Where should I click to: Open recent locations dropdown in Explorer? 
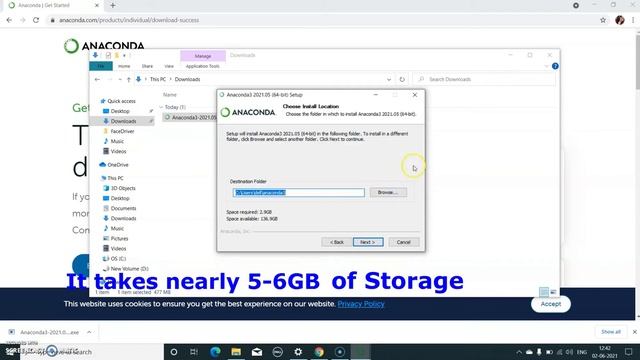[120, 79]
